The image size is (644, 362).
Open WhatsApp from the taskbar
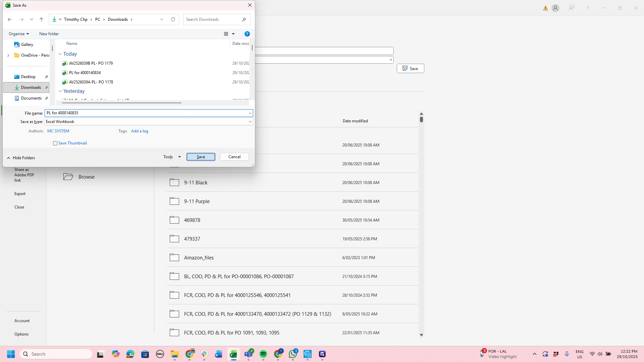[x=293, y=354]
